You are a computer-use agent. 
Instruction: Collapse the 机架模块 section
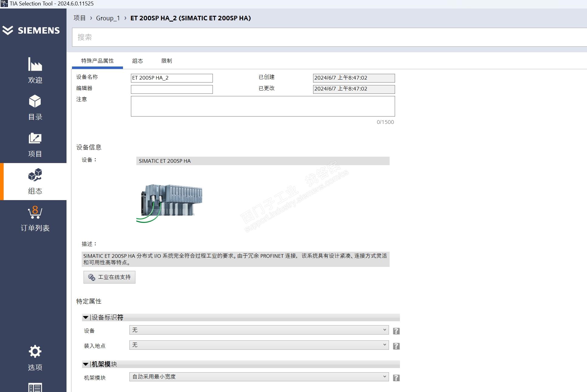pos(86,364)
